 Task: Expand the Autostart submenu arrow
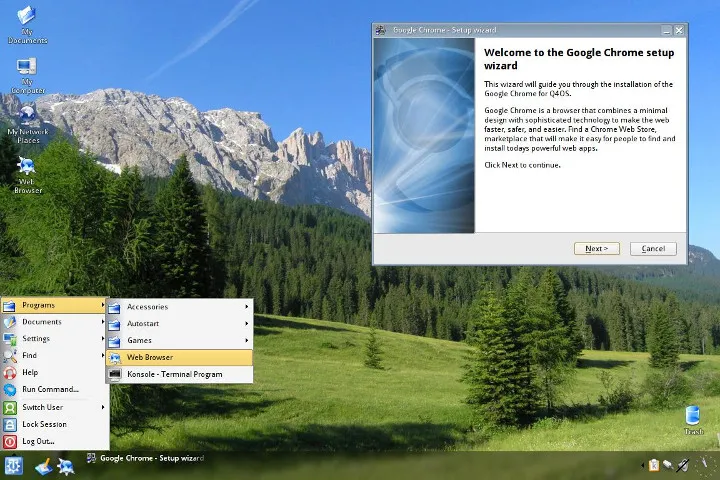247,324
